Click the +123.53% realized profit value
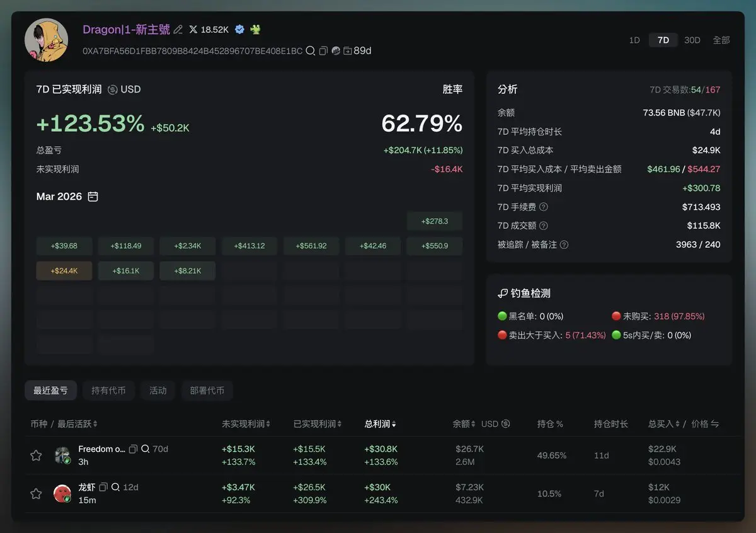This screenshot has width=756, height=533. 90,123
